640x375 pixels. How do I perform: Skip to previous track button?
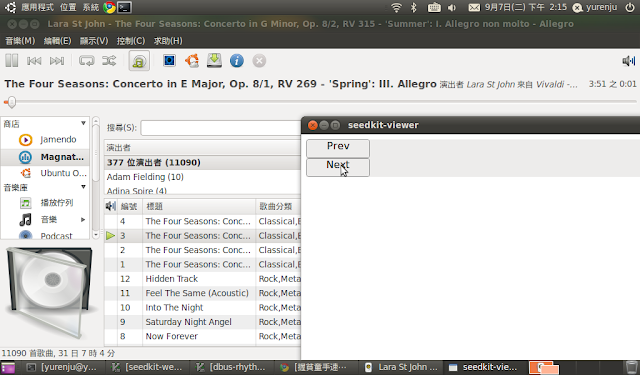coord(34,61)
